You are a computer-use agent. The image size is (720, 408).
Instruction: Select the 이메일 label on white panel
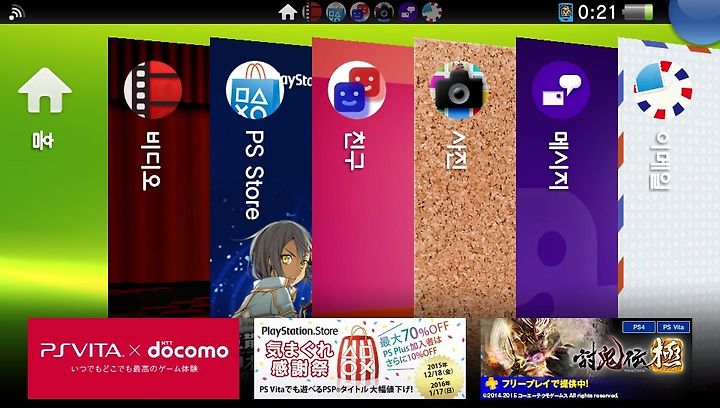(x=660, y=161)
